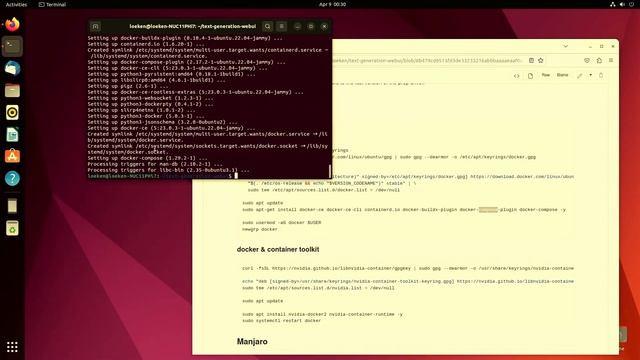Open the browser extensions icon
640x360 pixels.
click(x=599, y=60)
